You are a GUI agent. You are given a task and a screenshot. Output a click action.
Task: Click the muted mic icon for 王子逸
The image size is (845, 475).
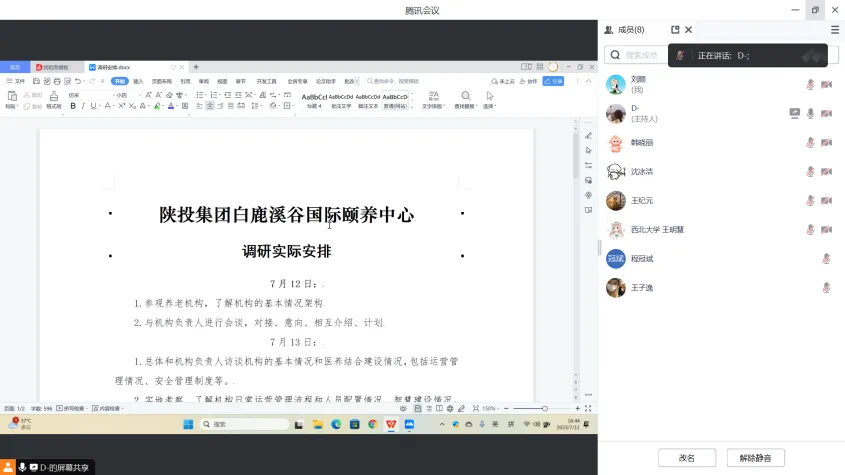(826, 288)
